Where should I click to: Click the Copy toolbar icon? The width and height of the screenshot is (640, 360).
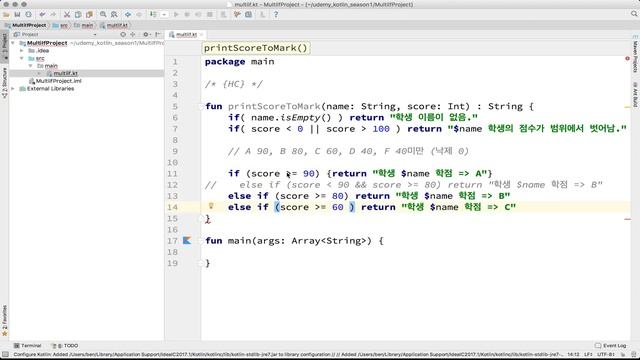pyautogui.click(x=78, y=14)
